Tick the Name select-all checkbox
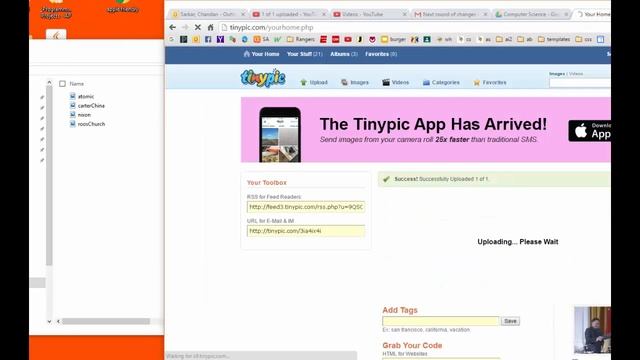The width and height of the screenshot is (640, 360). [62, 84]
